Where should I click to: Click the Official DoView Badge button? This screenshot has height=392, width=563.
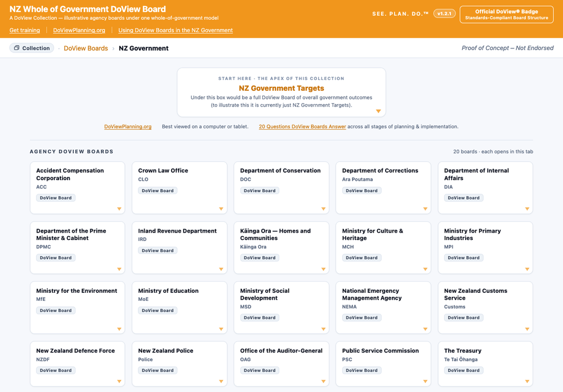tap(506, 15)
